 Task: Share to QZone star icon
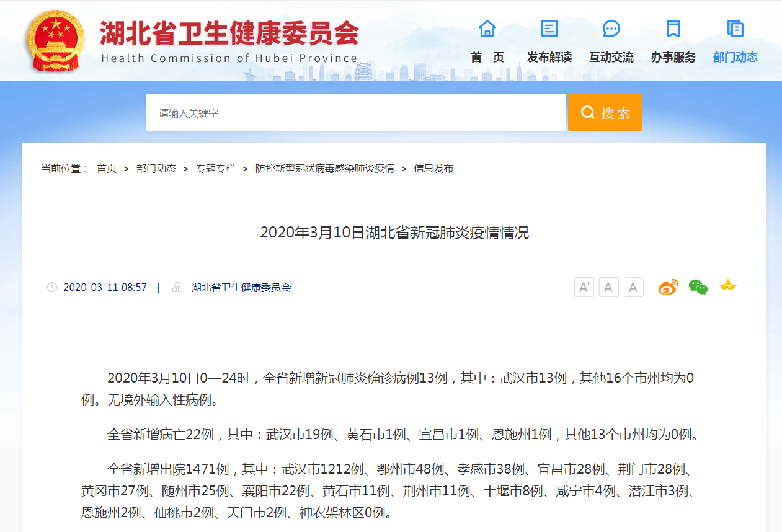point(727,286)
